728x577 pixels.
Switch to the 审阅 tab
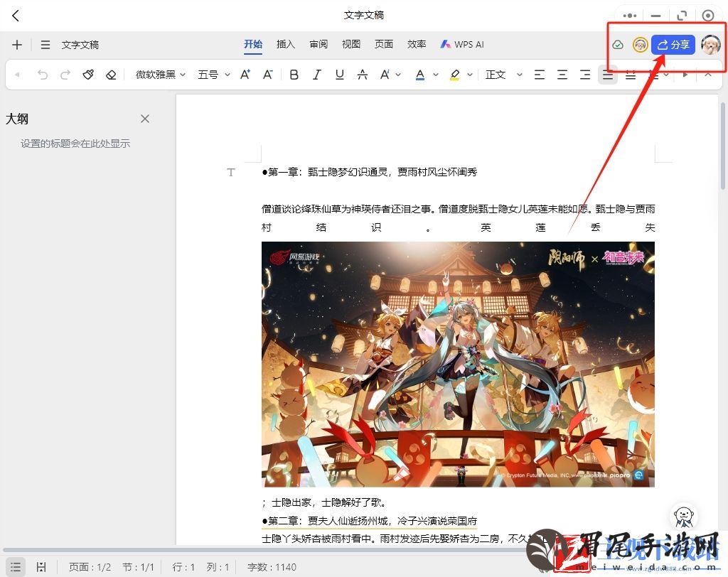(x=318, y=45)
